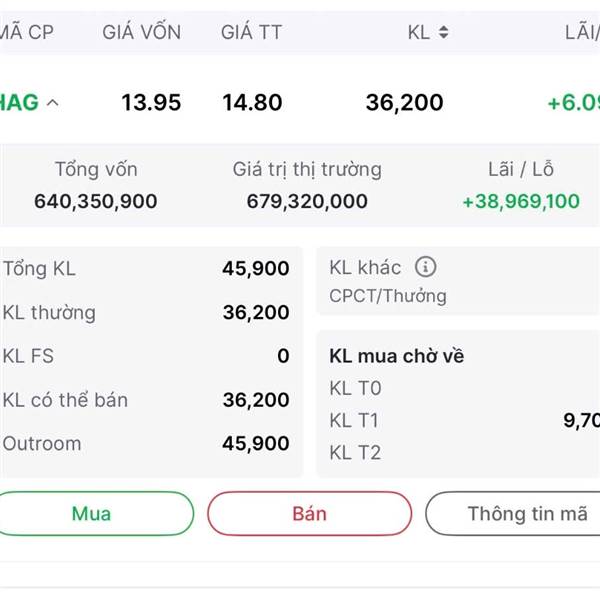This screenshot has height=600, width=600.
Task: Click the KL T1 pending row
Action: tap(460, 420)
